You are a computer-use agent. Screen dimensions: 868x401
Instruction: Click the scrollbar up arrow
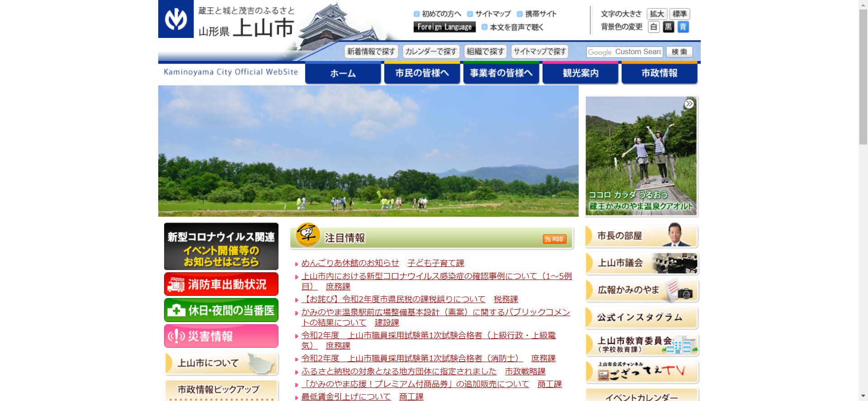tap(863, 4)
